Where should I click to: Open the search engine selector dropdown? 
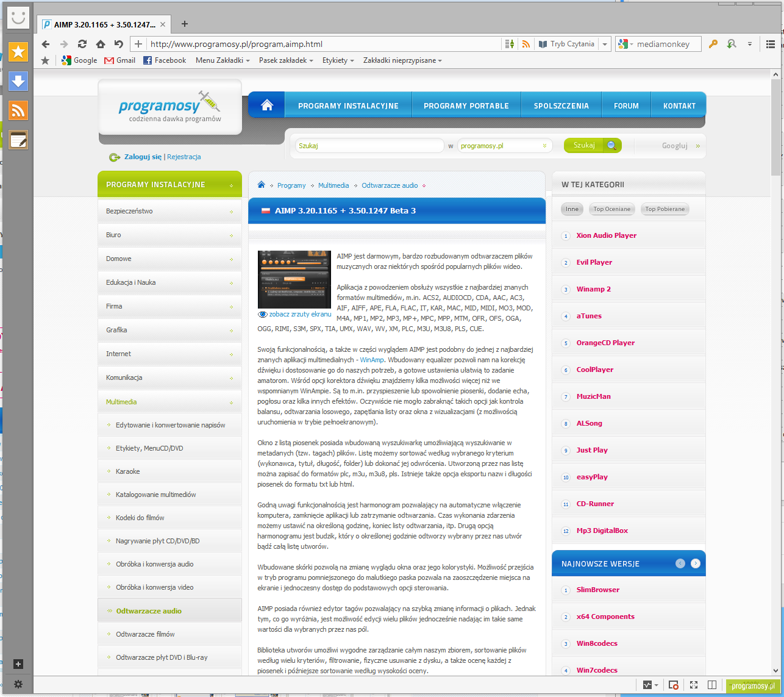tap(626, 44)
